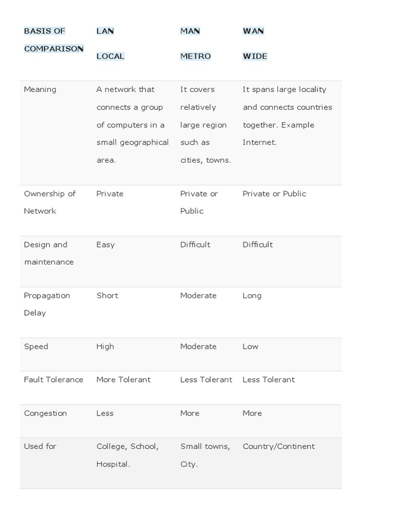The image size is (399, 532).
Task: Click the College, School, Hospital cell
Action: (127, 455)
